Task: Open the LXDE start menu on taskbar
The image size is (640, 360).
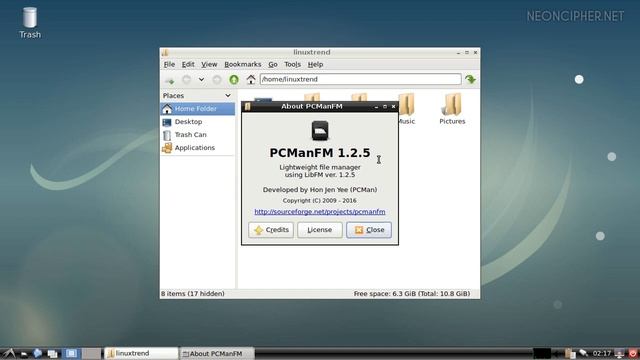Action: [9, 353]
